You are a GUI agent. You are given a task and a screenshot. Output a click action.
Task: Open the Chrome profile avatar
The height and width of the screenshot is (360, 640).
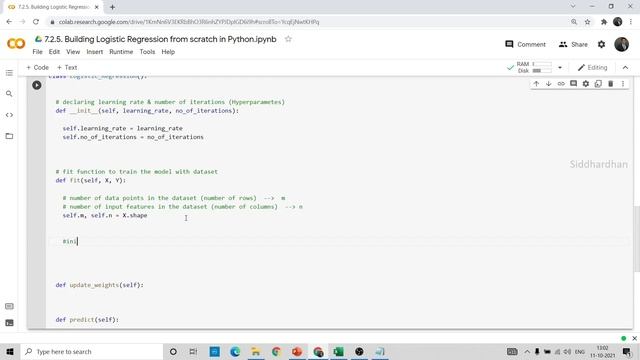pos(618,22)
